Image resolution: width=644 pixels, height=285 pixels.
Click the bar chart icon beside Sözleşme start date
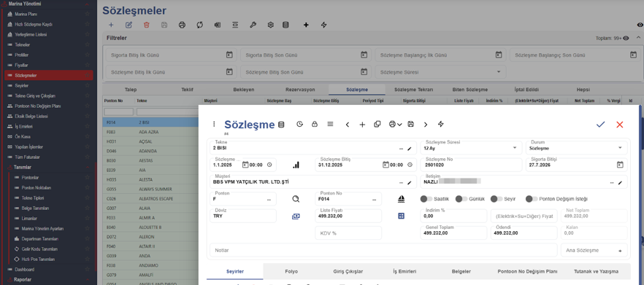pos(296,165)
